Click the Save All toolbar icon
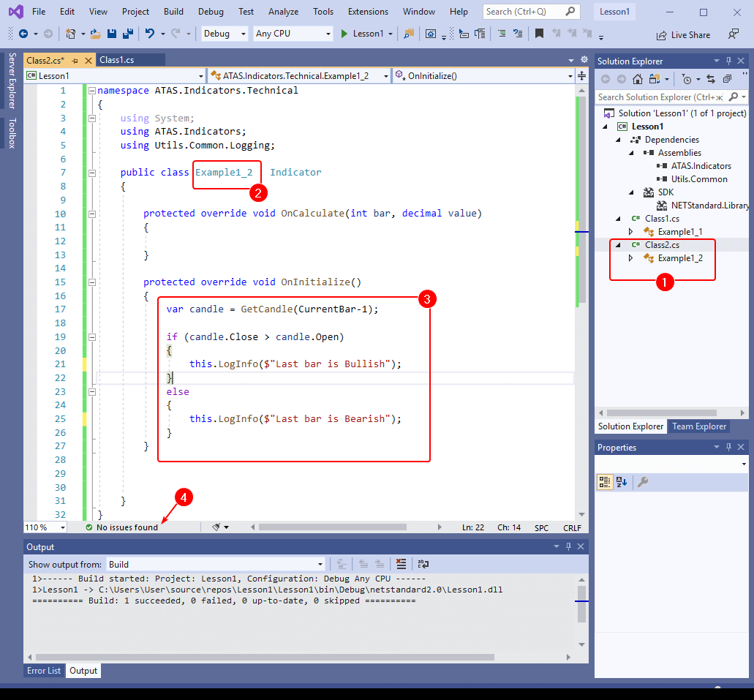The height and width of the screenshot is (700, 754). [x=127, y=34]
